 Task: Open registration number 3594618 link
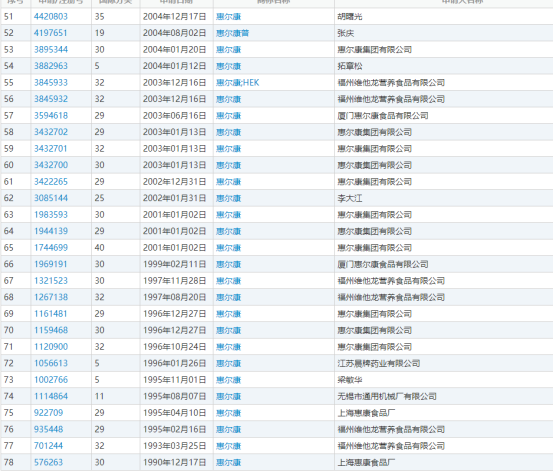click(51, 115)
